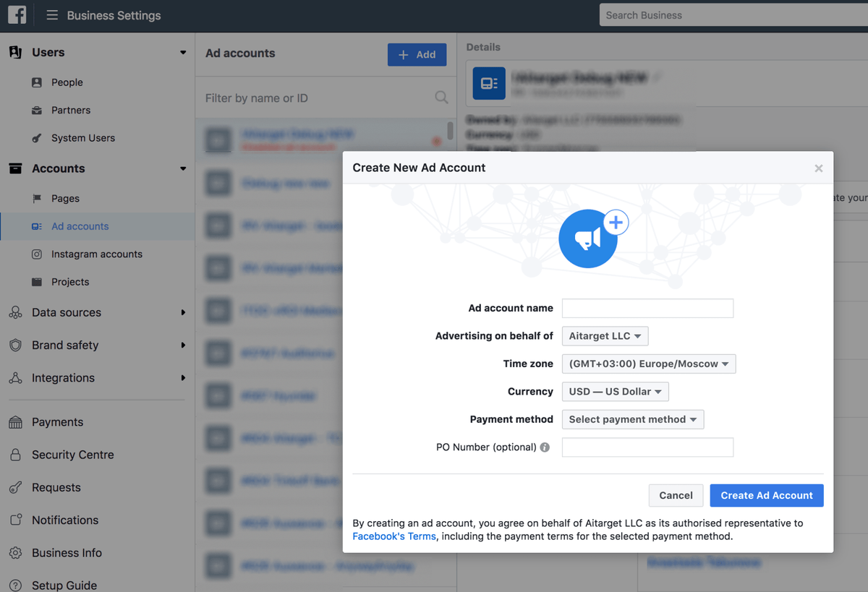Open the Facebook's Terms link
The width and height of the screenshot is (868, 592).
[x=394, y=536]
